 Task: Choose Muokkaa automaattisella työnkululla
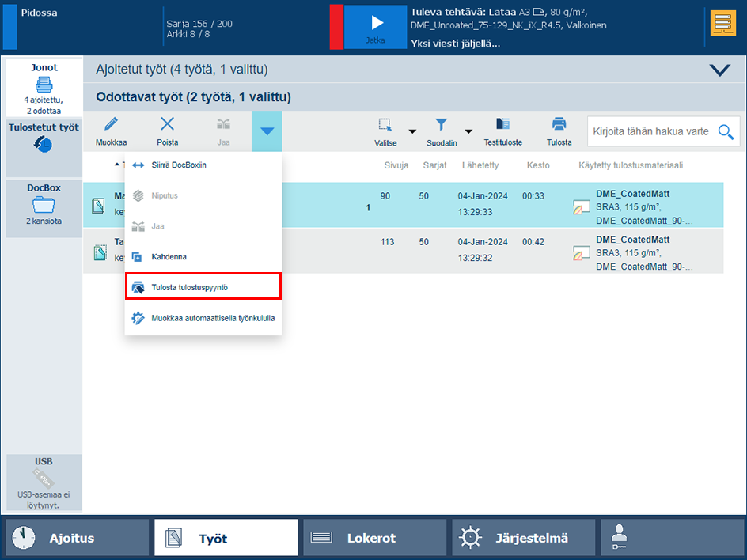203,318
